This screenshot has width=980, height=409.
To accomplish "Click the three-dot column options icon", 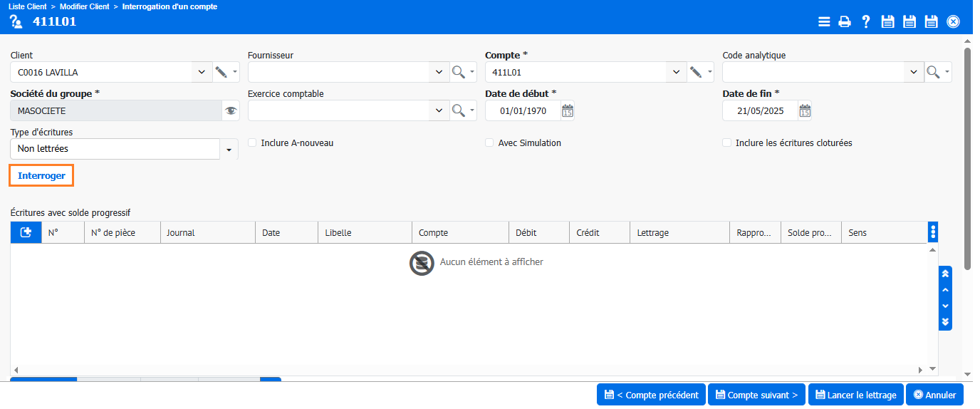I will point(933,232).
